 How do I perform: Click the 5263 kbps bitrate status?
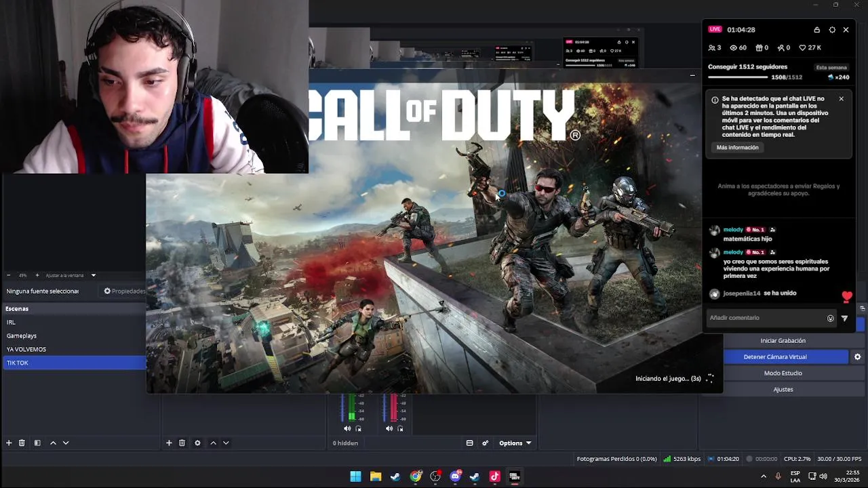click(682, 459)
